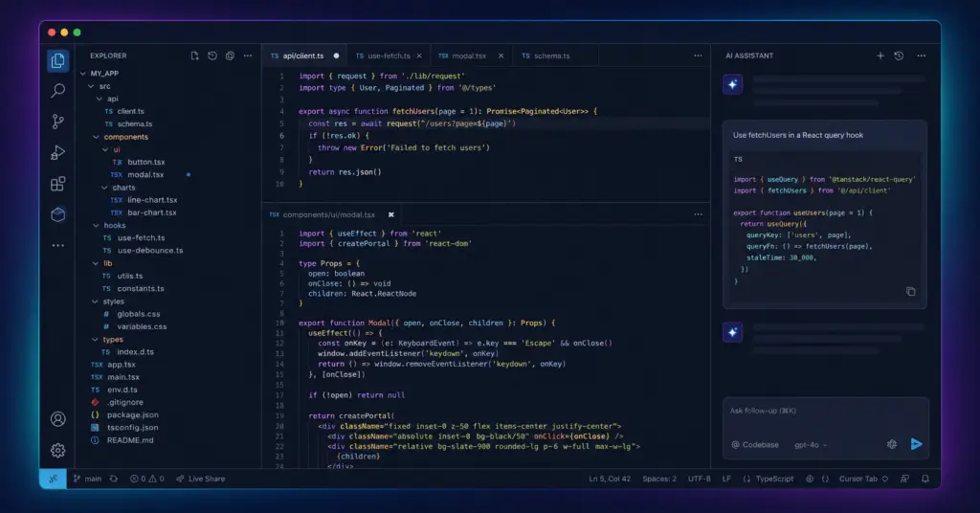980x513 pixels.
Task: Collapse the styles folder
Action: click(95, 301)
